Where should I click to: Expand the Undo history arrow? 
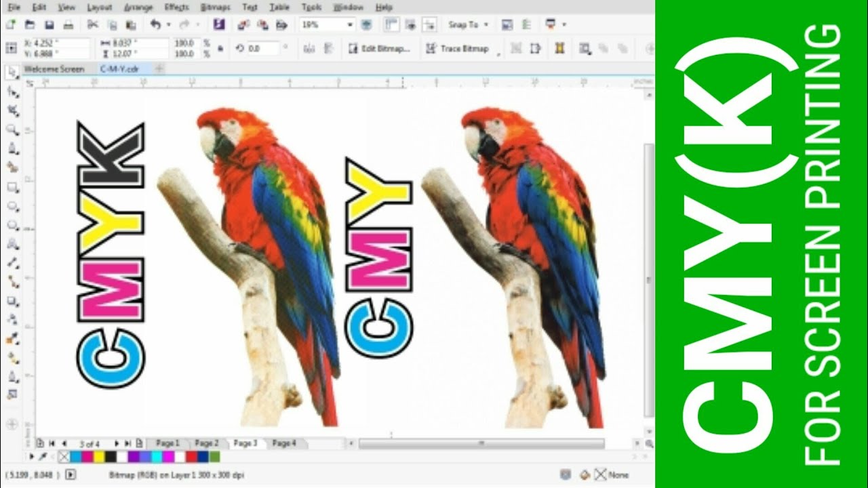(x=168, y=24)
